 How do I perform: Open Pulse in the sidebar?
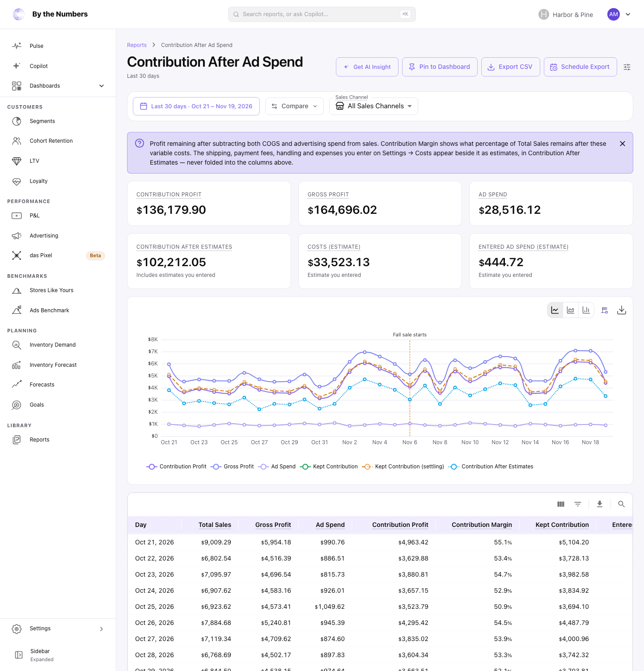pos(58,46)
